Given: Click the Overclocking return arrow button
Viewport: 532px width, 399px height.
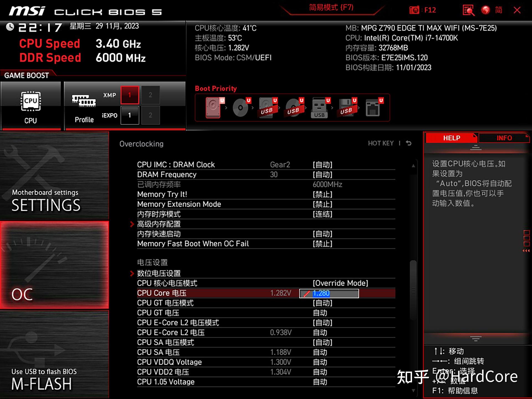Looking at the screenshot, I should 411,144.
